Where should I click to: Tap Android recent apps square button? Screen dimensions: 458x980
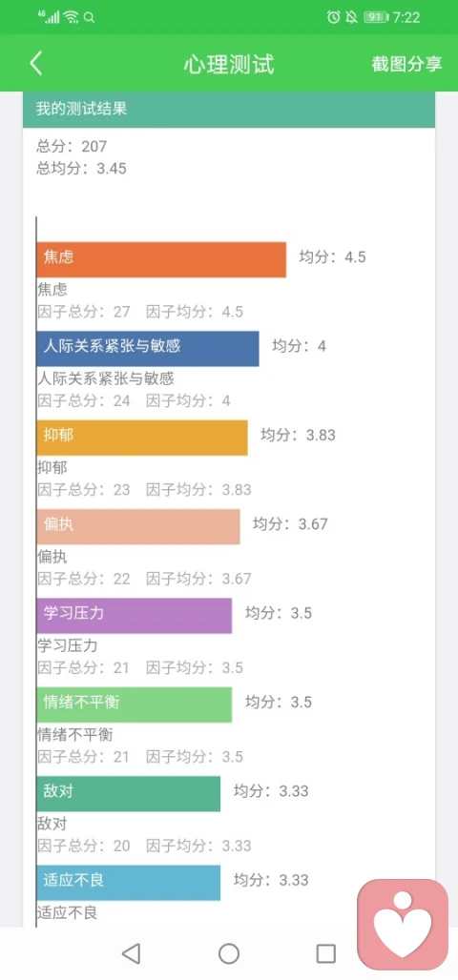point(326,953)
